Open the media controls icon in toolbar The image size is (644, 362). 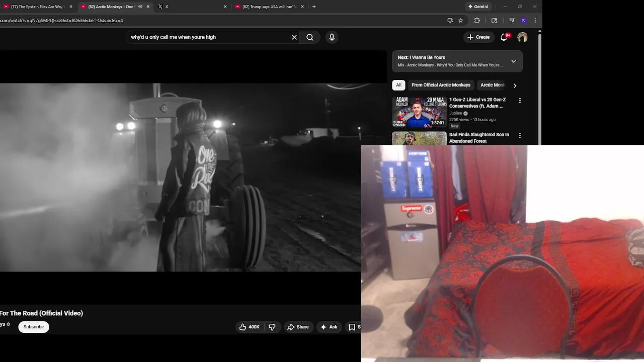pyautogui.click(x=512, y=21)
